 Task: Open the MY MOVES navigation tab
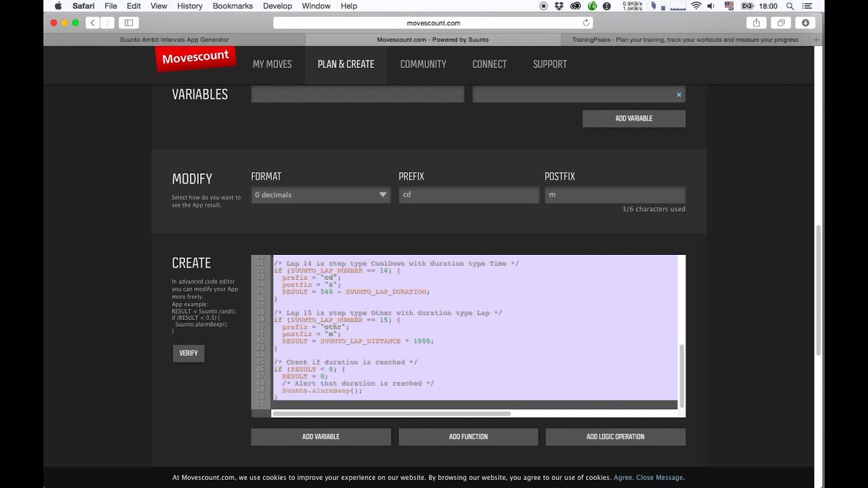(x=272, y=64)
